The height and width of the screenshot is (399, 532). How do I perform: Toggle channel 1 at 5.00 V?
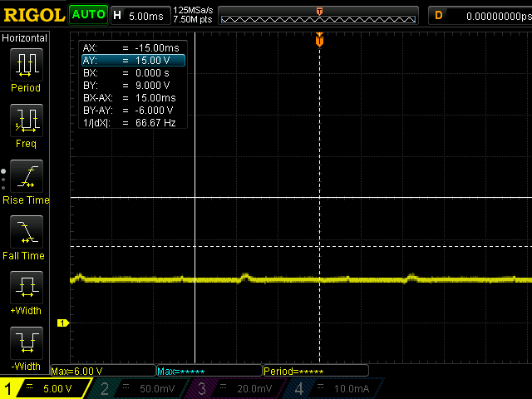click(47, 388)
